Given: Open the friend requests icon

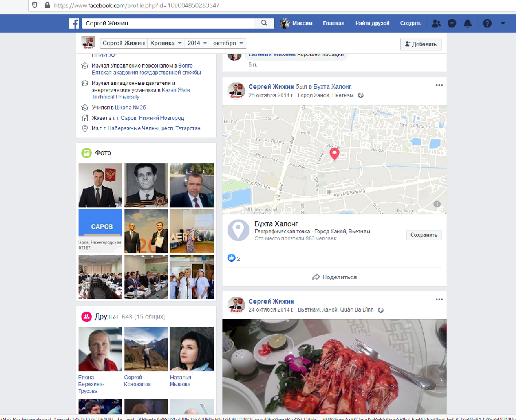Looking at the screenshot, I should tap(436, 23).
